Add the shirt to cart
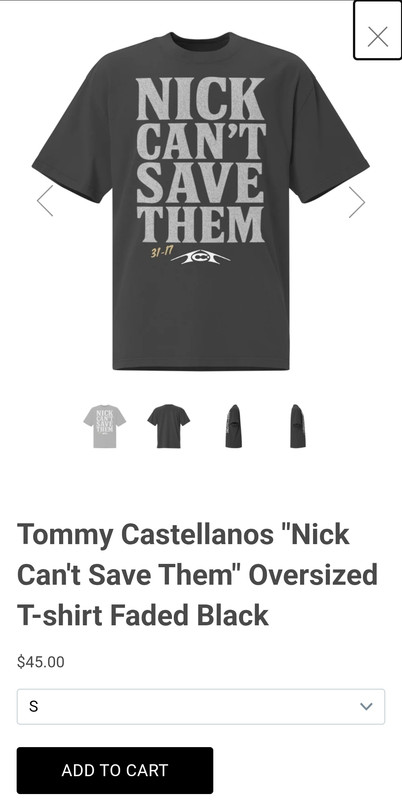This screenshot has height=800, width=402. [x=115, y=770]
